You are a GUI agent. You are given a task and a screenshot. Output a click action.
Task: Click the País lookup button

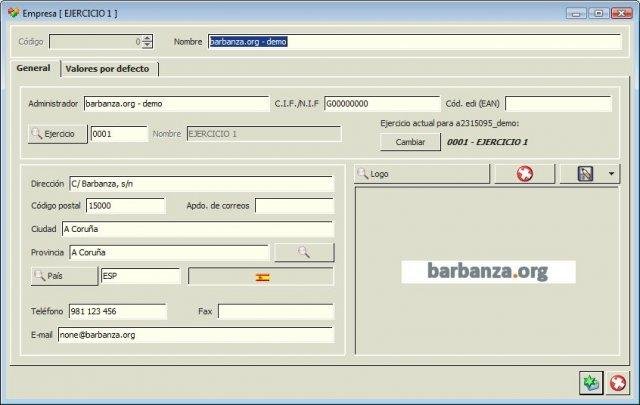coord(64,276)
